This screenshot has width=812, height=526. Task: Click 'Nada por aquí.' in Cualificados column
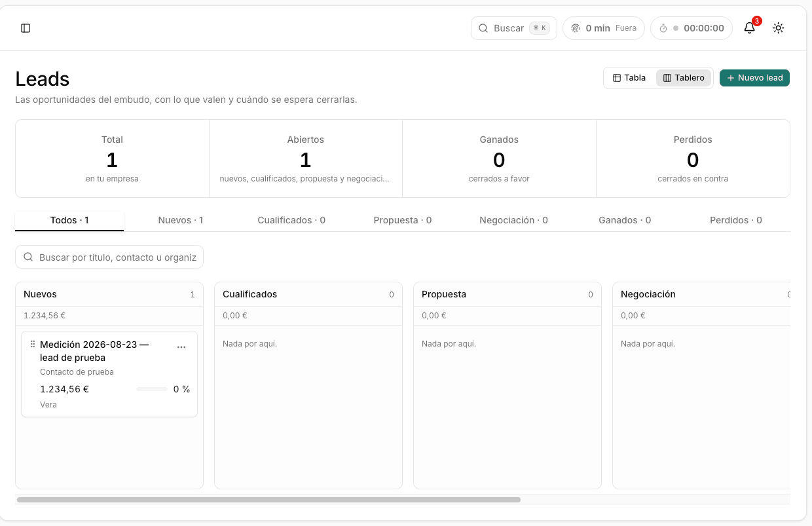[249, 344]
